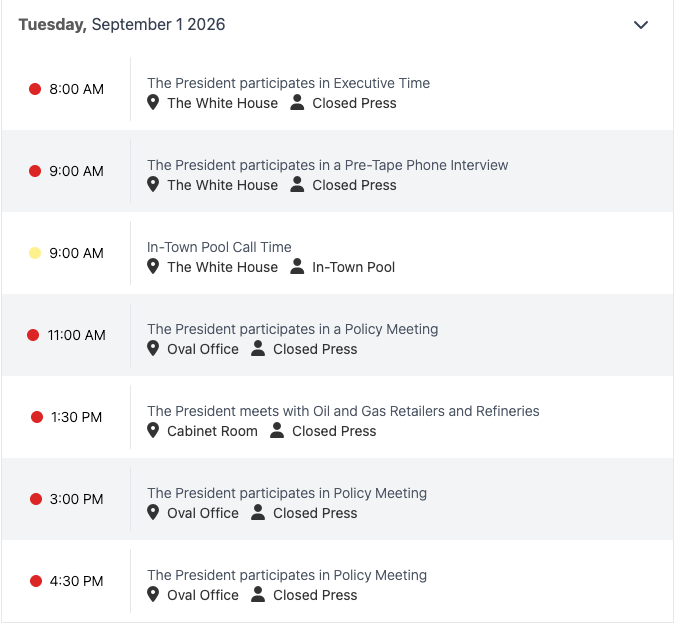Open the Oil and Gas Retailers meeting link

click(x=343, y=411)
